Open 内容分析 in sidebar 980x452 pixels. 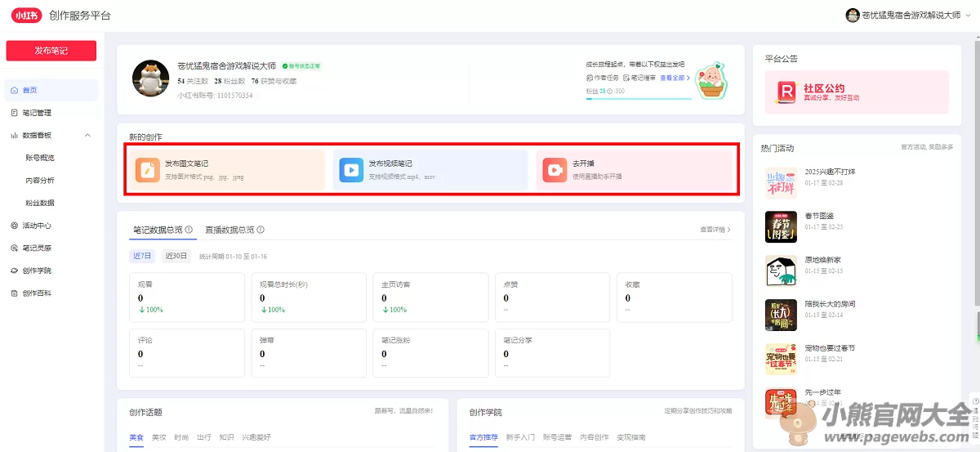[40, 181]
